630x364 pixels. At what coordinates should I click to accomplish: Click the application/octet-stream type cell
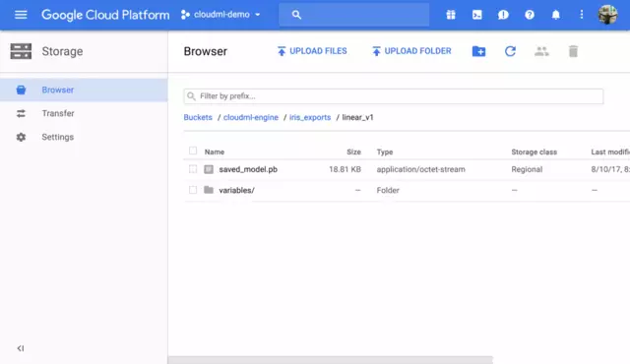point(420,169)
